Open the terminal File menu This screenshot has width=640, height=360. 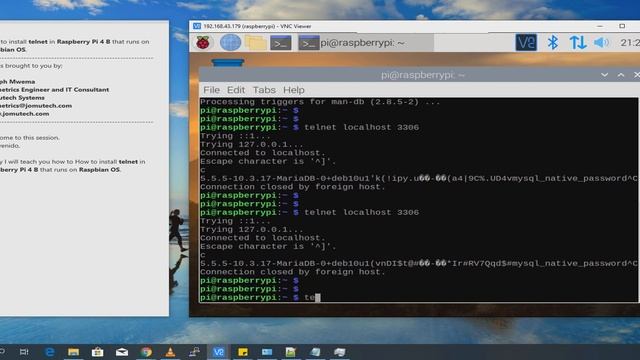[x=211, y=90]
